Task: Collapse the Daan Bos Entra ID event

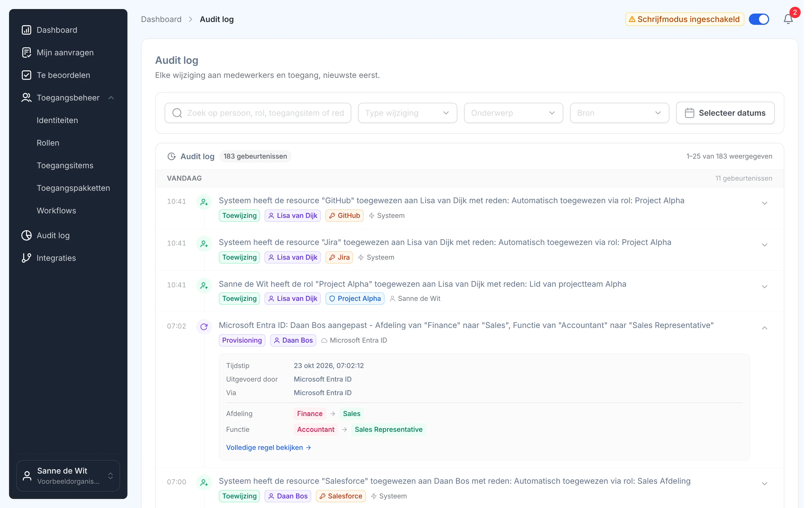Action: tap(764, 328)
